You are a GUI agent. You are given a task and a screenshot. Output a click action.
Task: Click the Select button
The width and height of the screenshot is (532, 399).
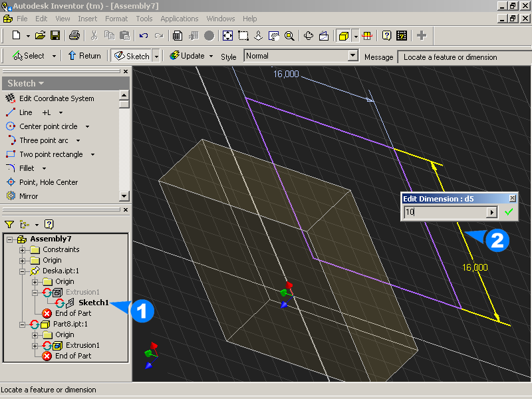click(29, 56)
